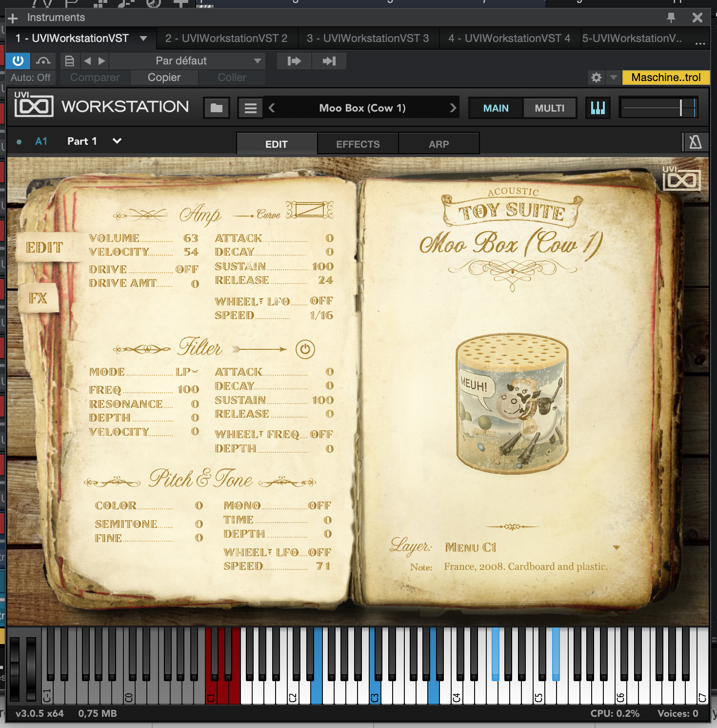Click the Voices: 0 status readout

tap(677, 713)
